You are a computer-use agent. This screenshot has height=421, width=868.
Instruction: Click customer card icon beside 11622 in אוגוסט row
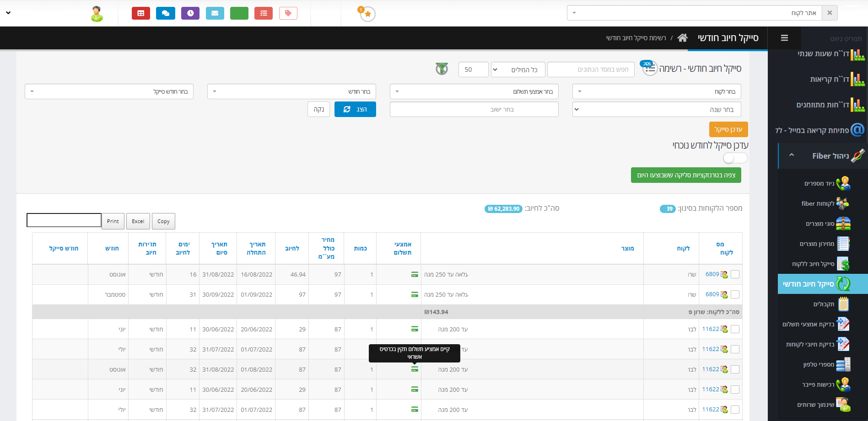(x=724, y=369)
